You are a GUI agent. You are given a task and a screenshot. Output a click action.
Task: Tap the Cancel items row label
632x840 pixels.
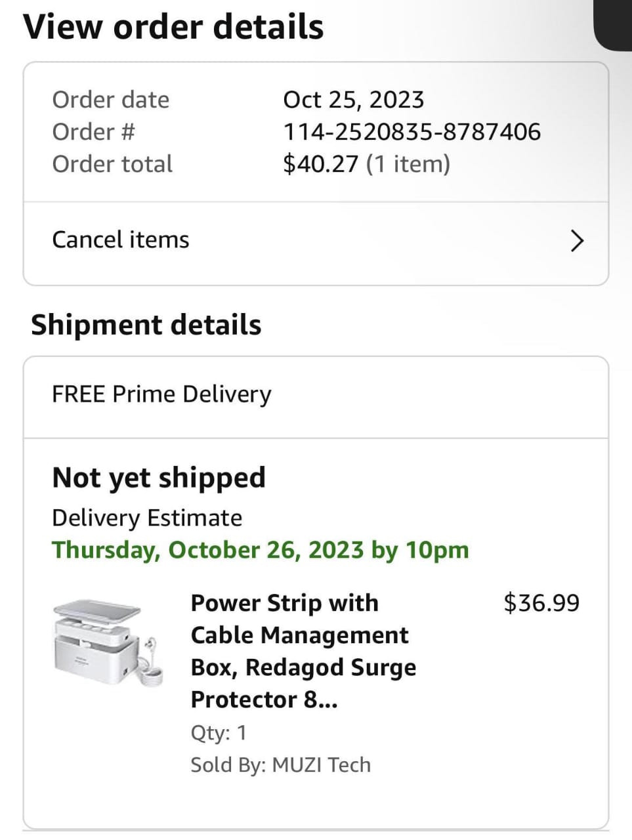pyautogui.click(x=121, y=240)
